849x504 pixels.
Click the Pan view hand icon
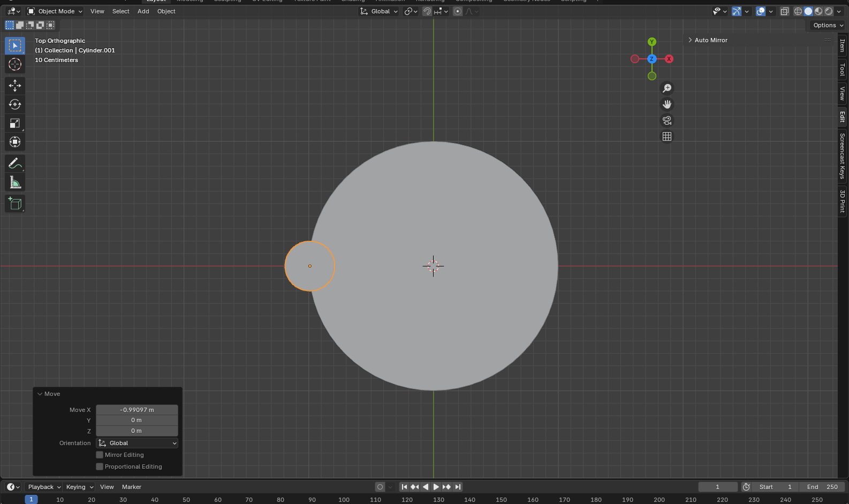point(667,104)
